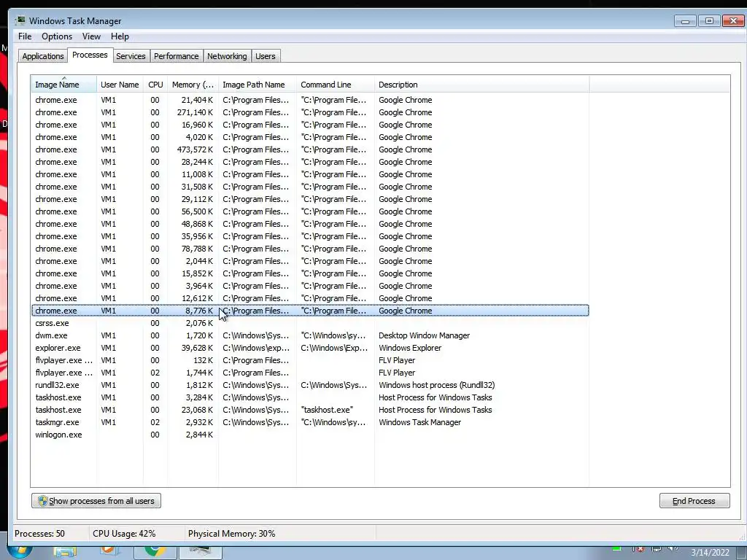Sort by the CPU column header

pos(155,85)
